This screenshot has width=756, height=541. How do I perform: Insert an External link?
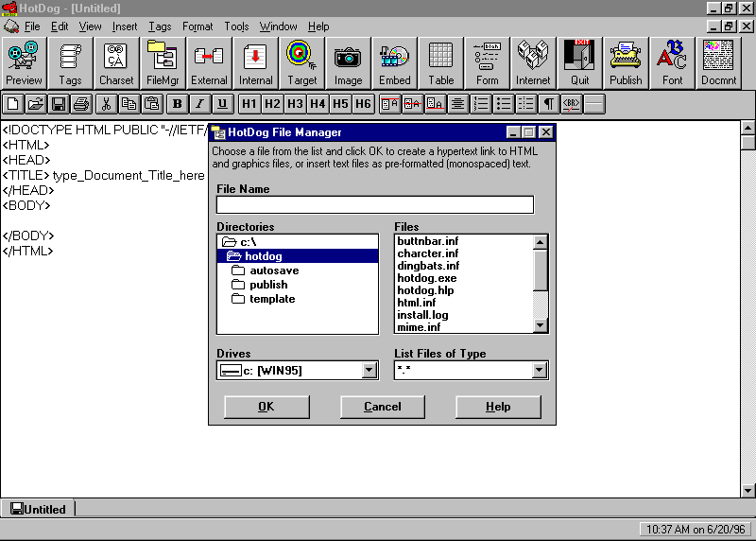[x=209, y=63]
